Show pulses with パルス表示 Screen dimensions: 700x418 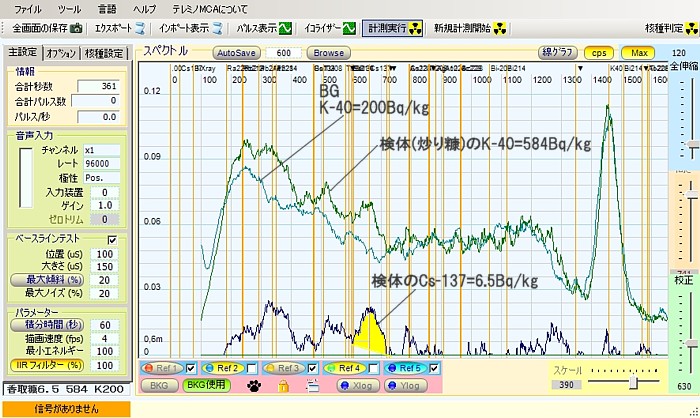coord(264,29)
